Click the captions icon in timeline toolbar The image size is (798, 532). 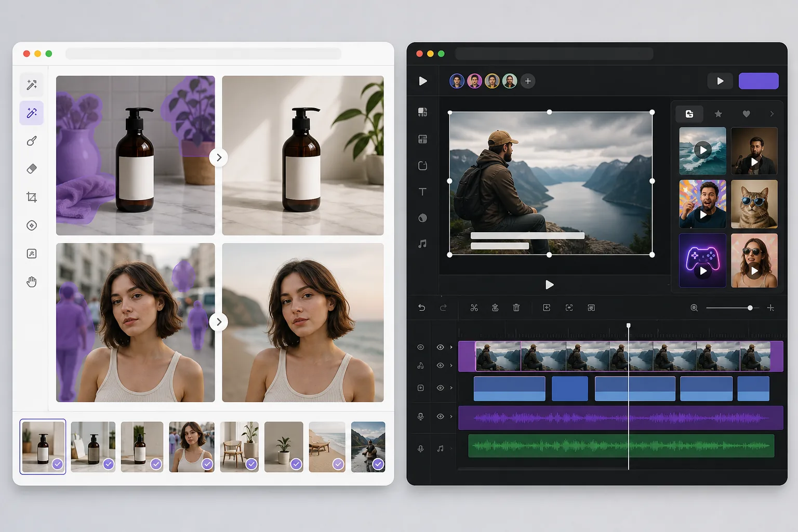(x=591, y=308)
